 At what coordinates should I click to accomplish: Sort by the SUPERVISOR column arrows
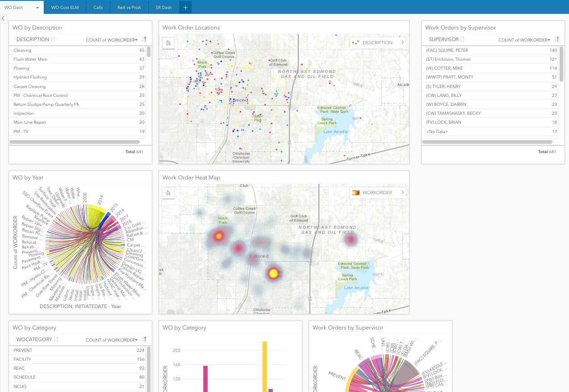point(463,39)
